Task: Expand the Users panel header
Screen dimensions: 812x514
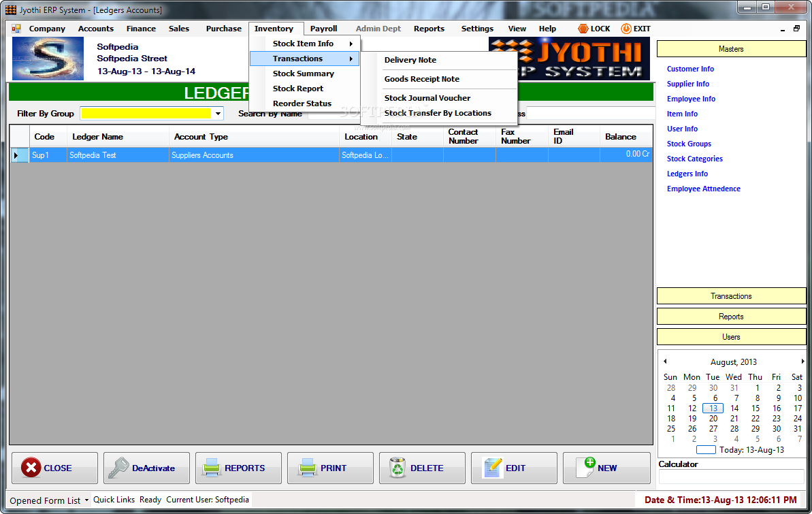Action: [731, 337]
